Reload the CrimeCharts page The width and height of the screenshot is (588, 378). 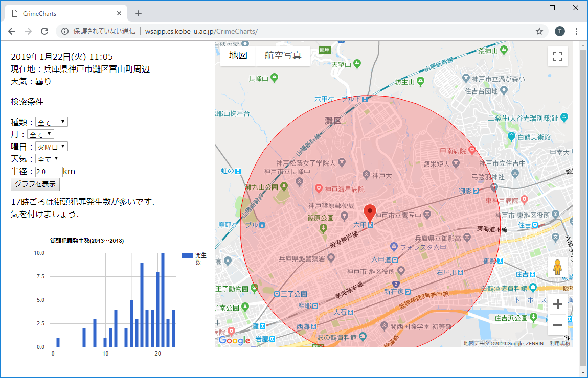(44, 31)
